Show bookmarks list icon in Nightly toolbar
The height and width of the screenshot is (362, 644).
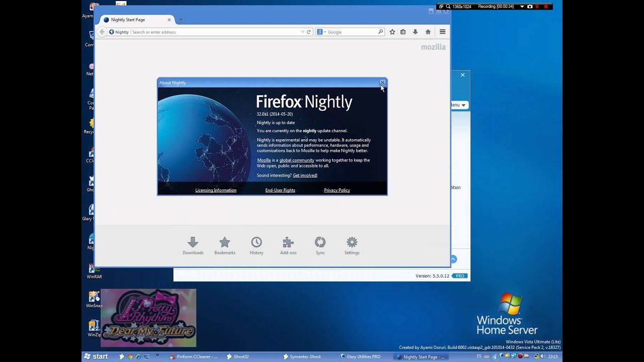click(403, 32)
